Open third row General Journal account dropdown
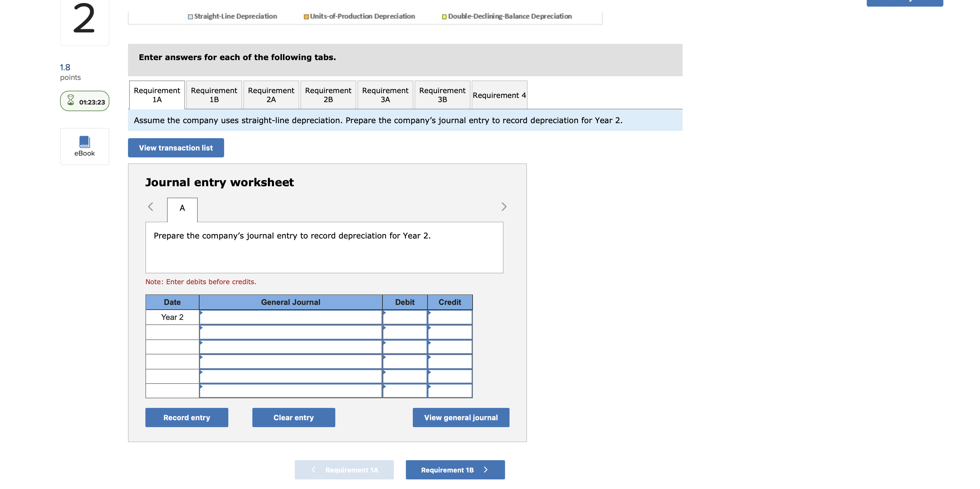The width and height of the screenshot is (980, 489). 290,347
